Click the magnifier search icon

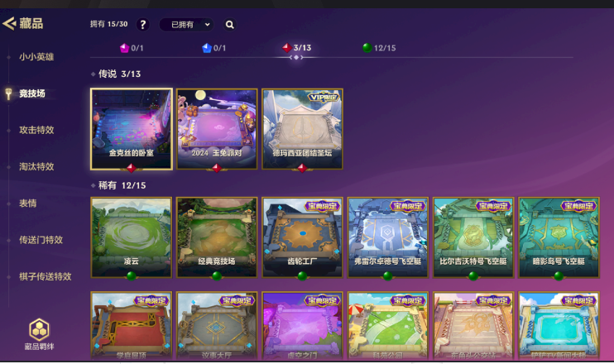click(230, 25)
